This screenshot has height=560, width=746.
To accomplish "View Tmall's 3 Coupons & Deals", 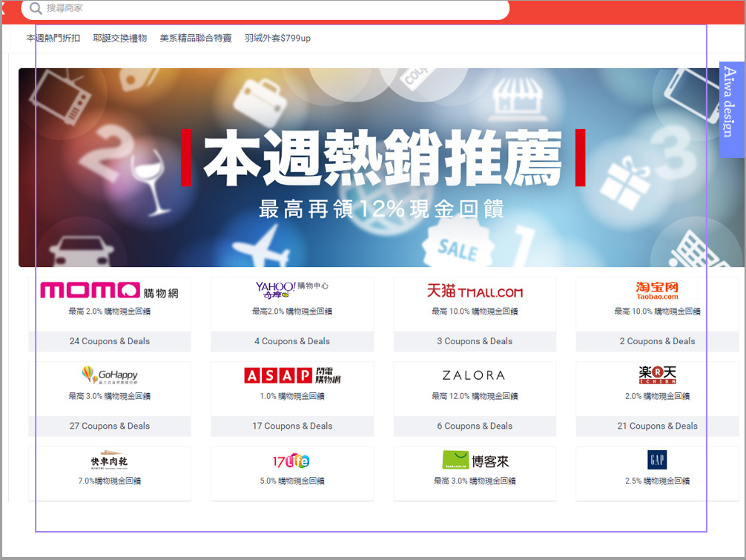I will pos(475,341).
